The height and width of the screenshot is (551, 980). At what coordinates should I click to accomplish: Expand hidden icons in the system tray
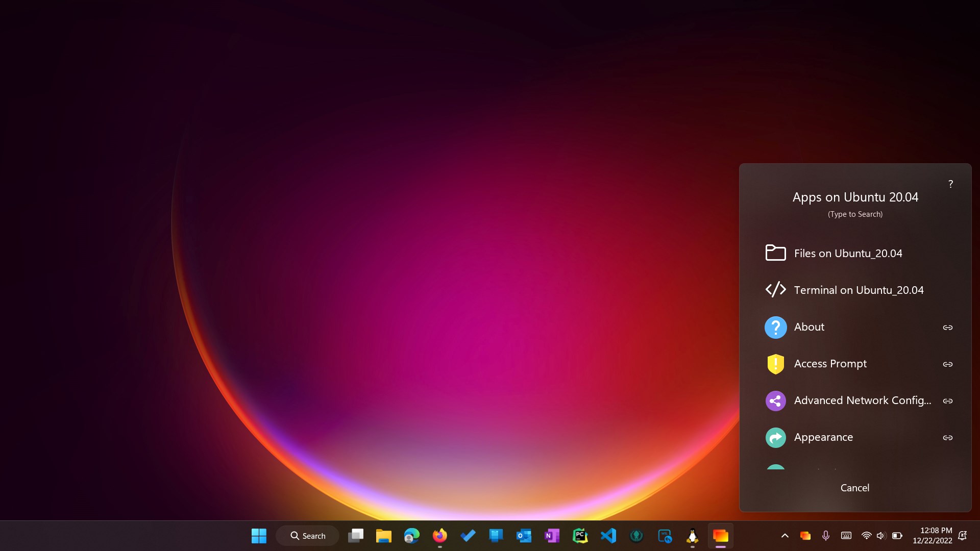(785, 536)
